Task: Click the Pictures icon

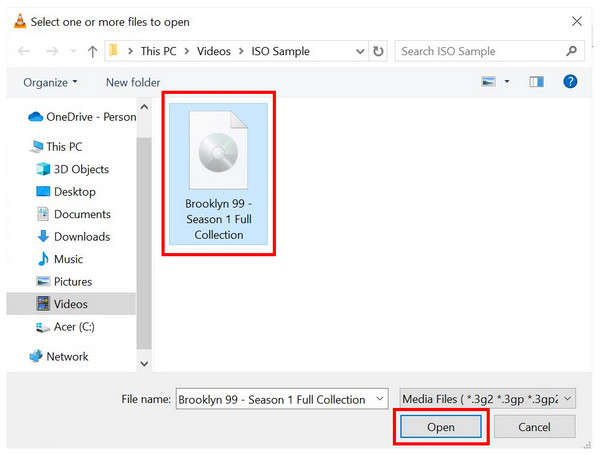Action: click(43, 281)
